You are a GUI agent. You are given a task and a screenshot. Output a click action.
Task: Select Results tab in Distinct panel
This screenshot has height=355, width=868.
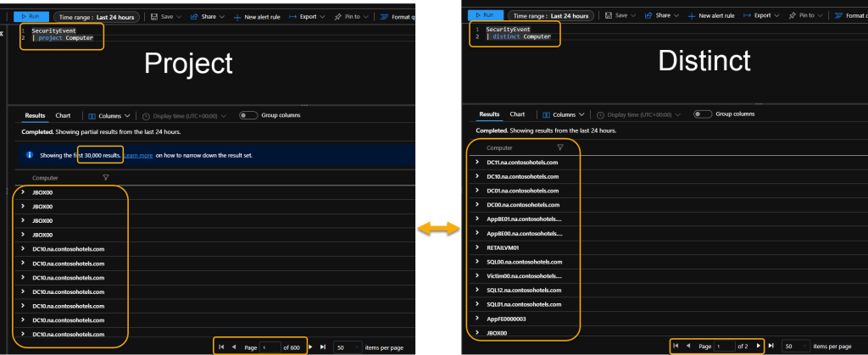[x=489, y=114]
